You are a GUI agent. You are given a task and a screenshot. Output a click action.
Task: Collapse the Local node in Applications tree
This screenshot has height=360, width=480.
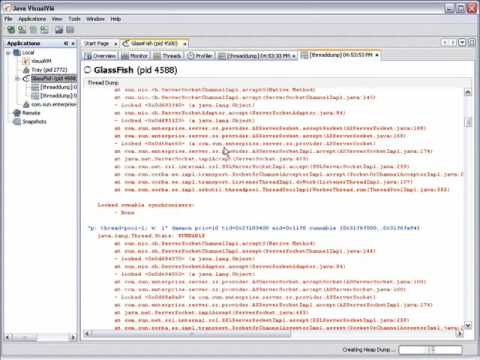click(x=8, y=53)
